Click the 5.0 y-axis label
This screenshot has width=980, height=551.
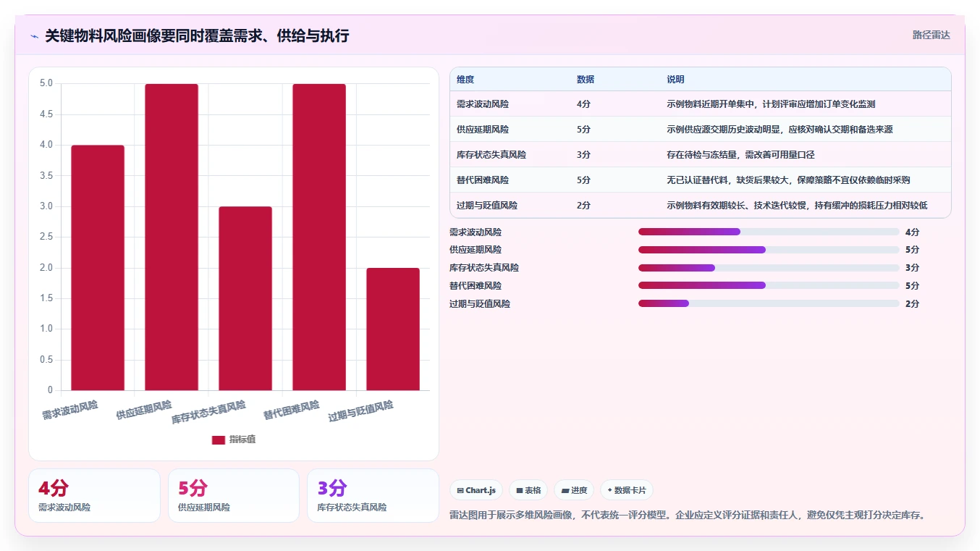46,83
